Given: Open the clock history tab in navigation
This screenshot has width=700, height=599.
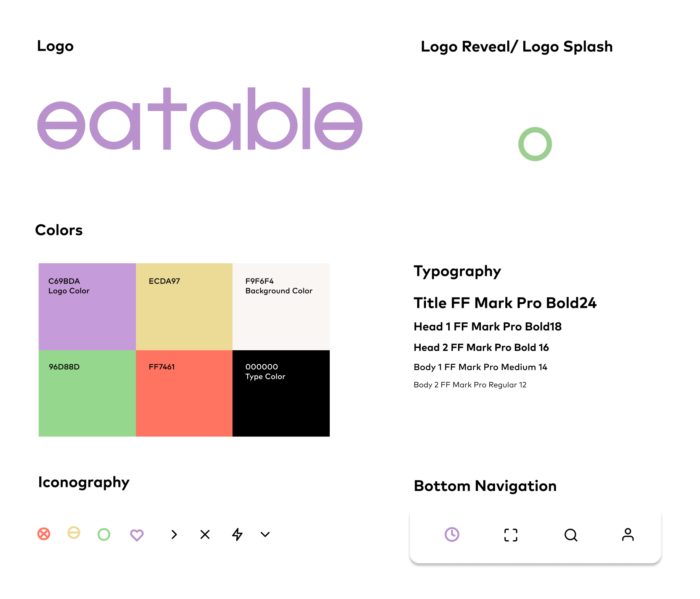Looking at the screenshot, I should (452, 534).
